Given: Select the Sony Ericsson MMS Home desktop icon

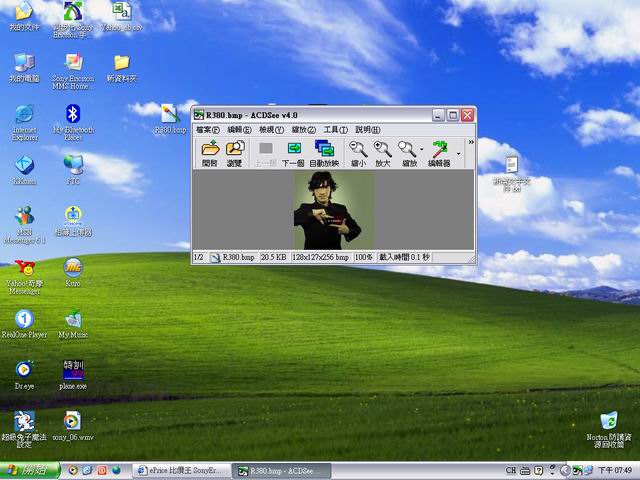Looking at the screenshot, I should (73, 71).
